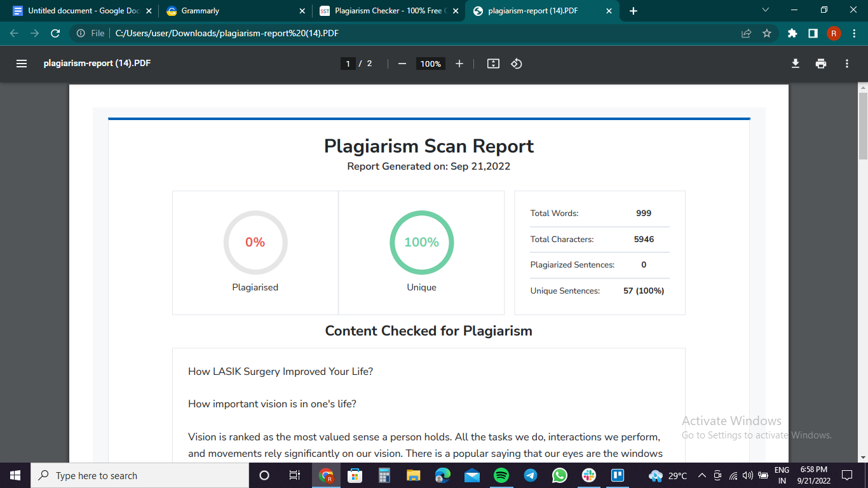
Task: Switch the ENG IN input language
Action: [x=782, y=475]
